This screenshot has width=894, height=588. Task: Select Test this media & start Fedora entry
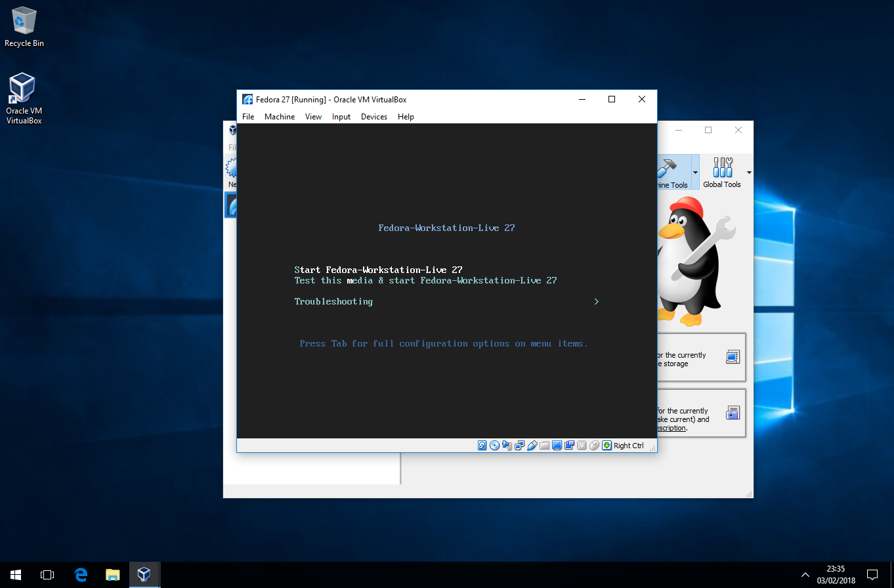pyautogui.click(x=425, y=280)
